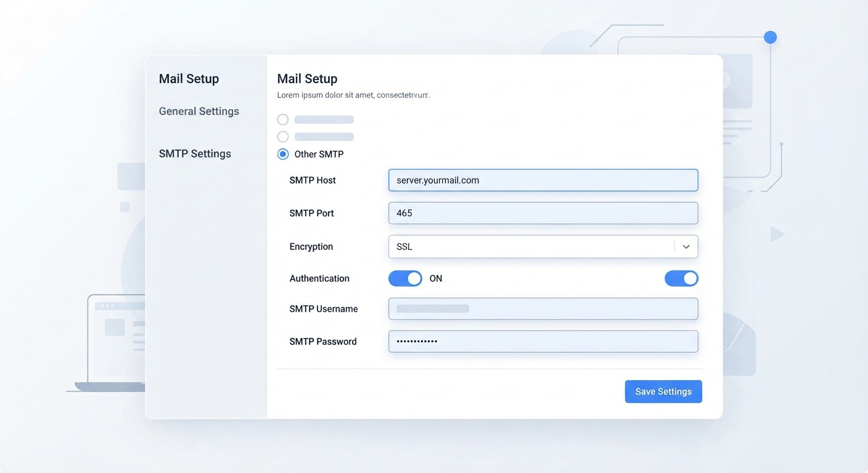Click the SMTP Password label
The width and height of the screenshot is (868, 473).
pyautogui.click(x=323, y=342)
